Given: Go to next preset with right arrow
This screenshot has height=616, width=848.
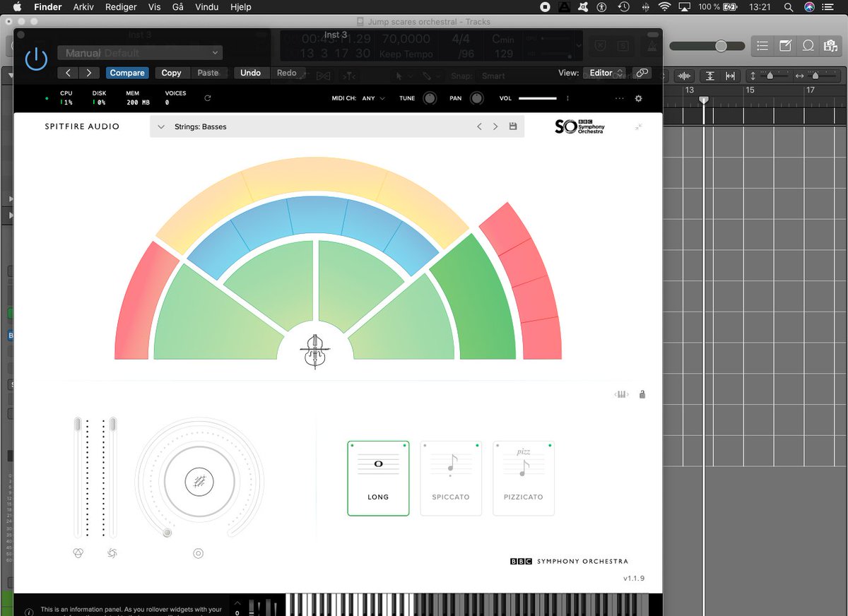Looking at the screenshot, I should [x=88, y=73].
